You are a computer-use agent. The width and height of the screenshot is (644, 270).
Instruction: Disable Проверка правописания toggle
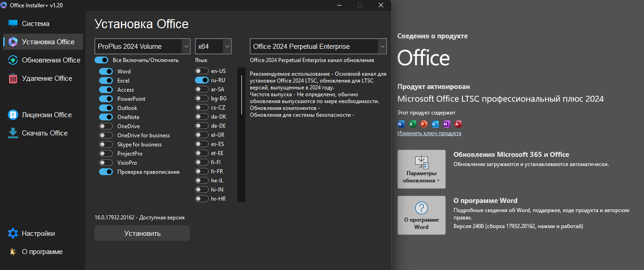click(x=106, y=172)
